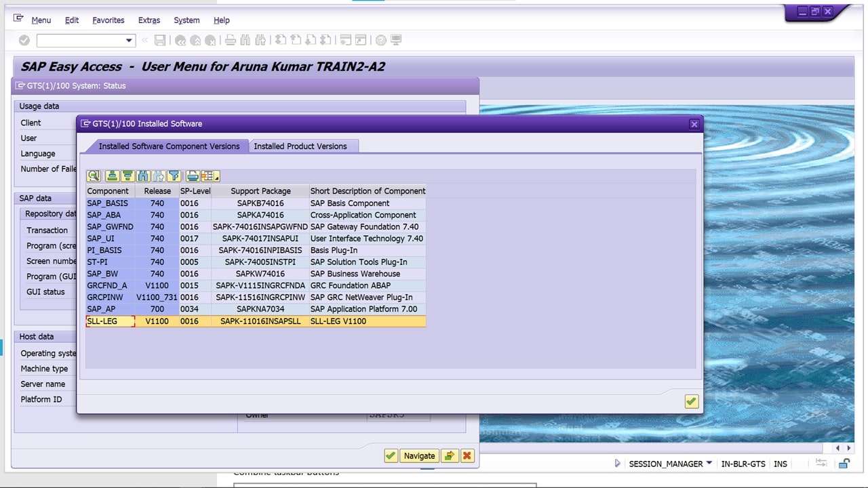Click the Create New Session icon
This screenshot has width=868, height=488.
(345, 41)
